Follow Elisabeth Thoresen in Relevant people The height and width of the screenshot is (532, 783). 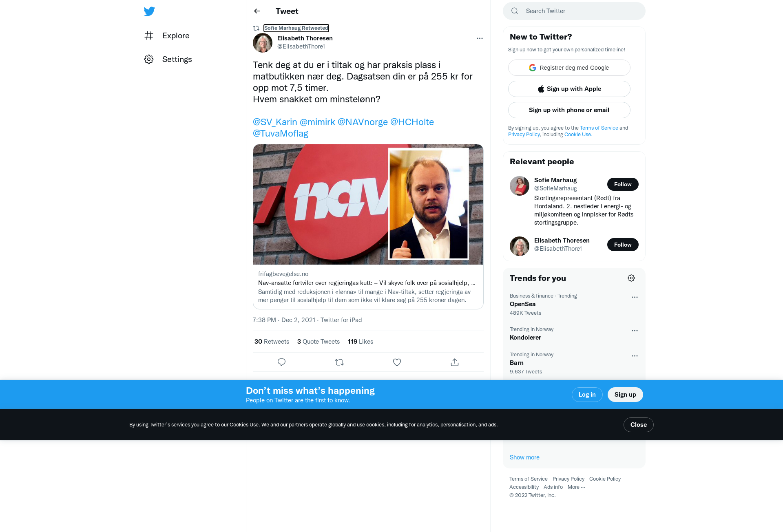coord(623,245)
